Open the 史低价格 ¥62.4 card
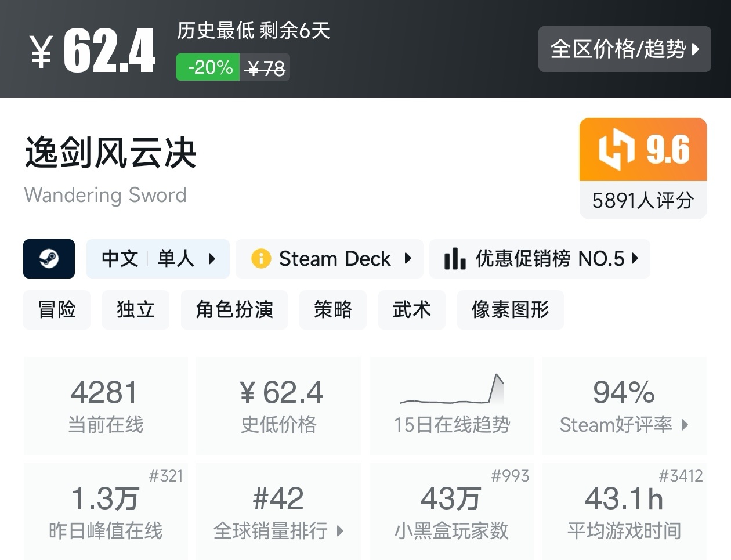Image resolution: width=731 pixels, height=560 pixels. pos(279,406)
